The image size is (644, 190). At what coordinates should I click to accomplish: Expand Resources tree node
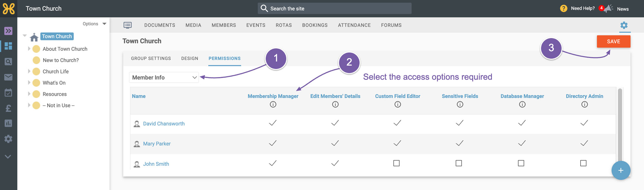29,94
